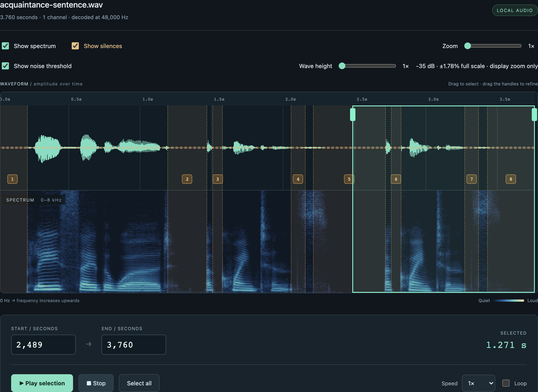The width and height of the screenshot is (538, 392).
Task: Click the Quiet-Loud color legend bar
Action: 509,300
